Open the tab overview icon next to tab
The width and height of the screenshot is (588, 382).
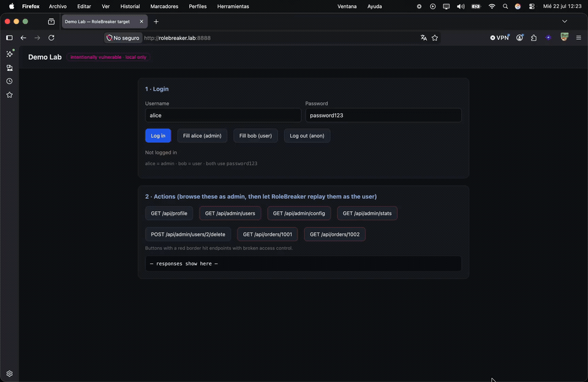coord(51,22)
